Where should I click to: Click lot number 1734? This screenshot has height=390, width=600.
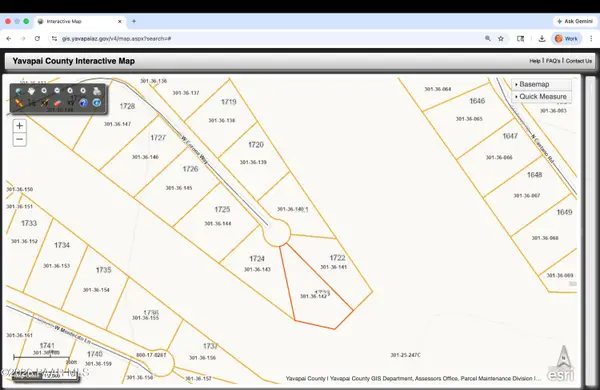point(62,245)
